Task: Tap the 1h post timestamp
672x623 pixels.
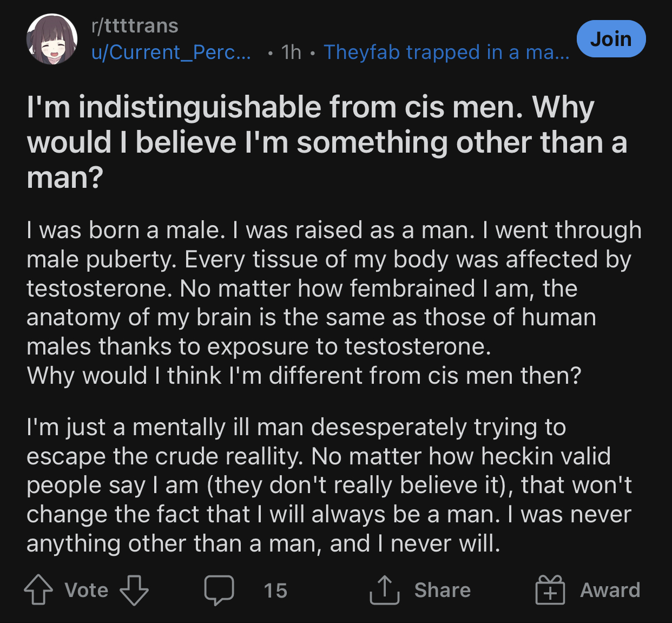Action: click(x=291, y=52)
